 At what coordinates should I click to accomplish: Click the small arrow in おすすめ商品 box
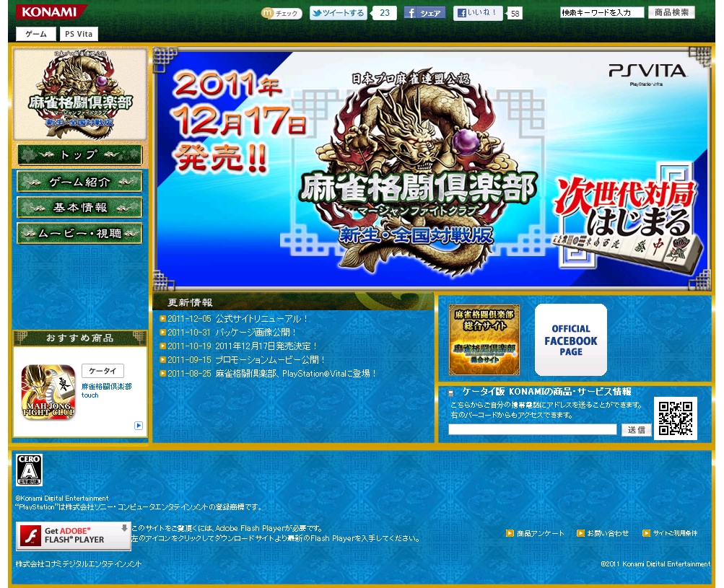point(139,426)
